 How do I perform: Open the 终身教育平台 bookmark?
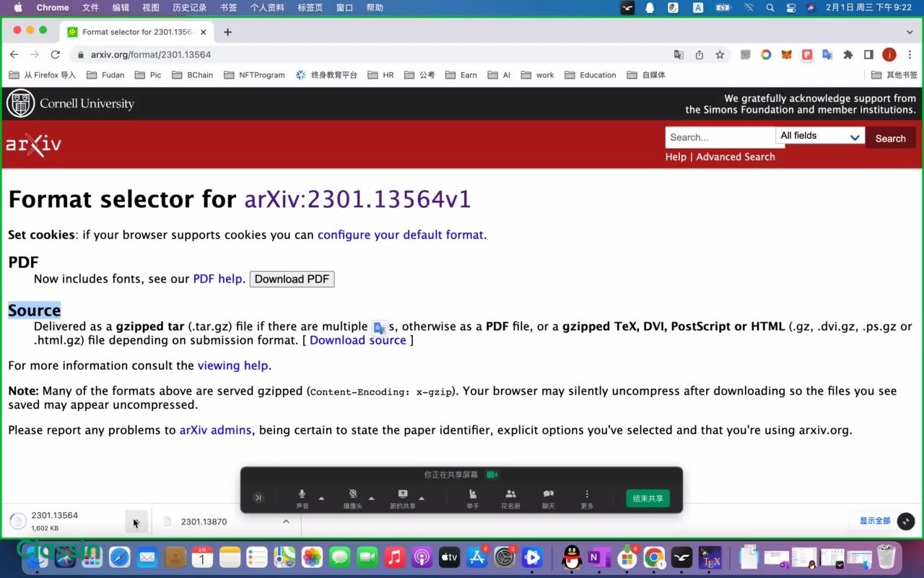pyautogui.click(x=326, y=75)
